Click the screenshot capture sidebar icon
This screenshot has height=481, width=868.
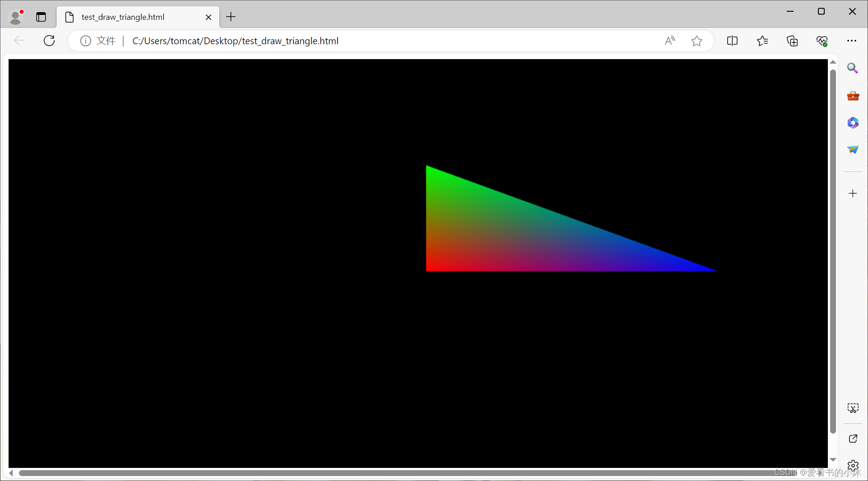pyautogui.click(x=853, y=408)
